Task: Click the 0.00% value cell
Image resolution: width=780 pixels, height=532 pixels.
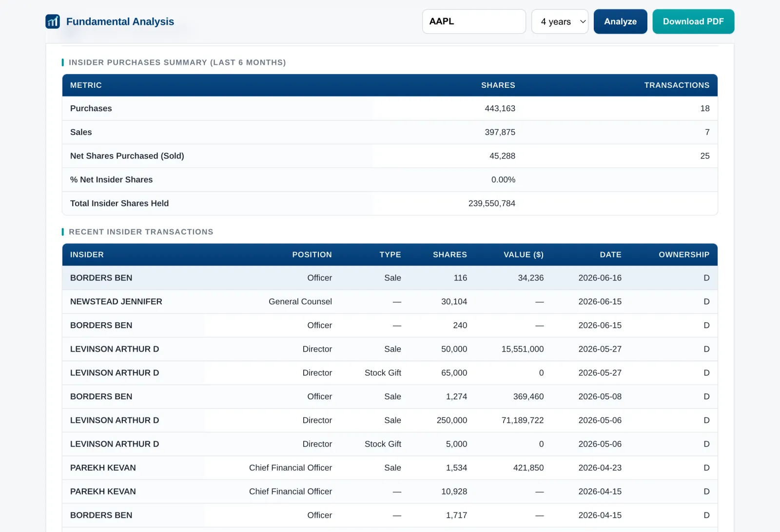Action: pos(503,180)
